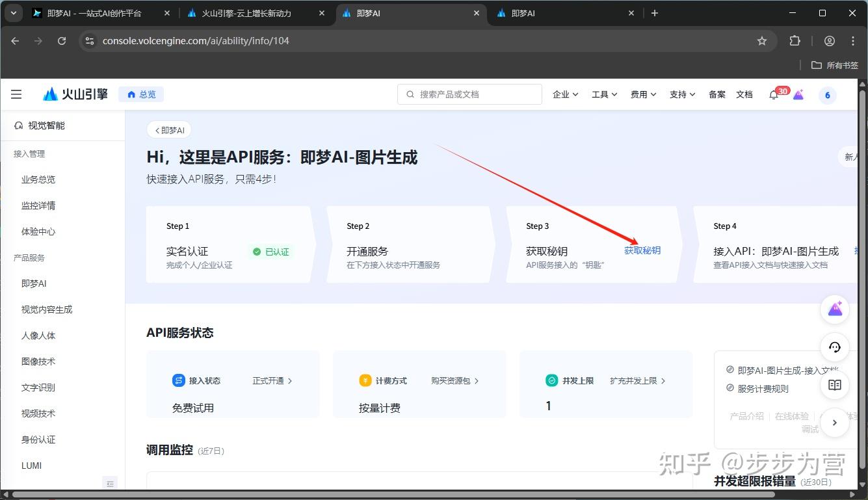The height and width of the screenshot is (500, 868).
Task: Close the 火山引擎-云上增长新动力 tab
Action: 322,13
